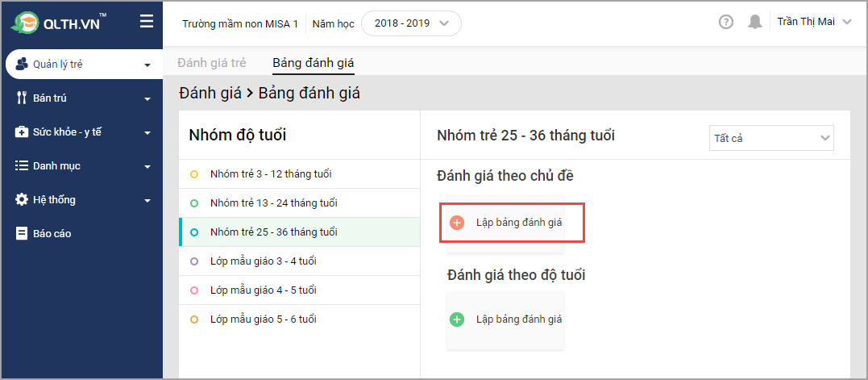Click the notification bell icon
This screenshot has width=868, height=380.
pos(754,23)
